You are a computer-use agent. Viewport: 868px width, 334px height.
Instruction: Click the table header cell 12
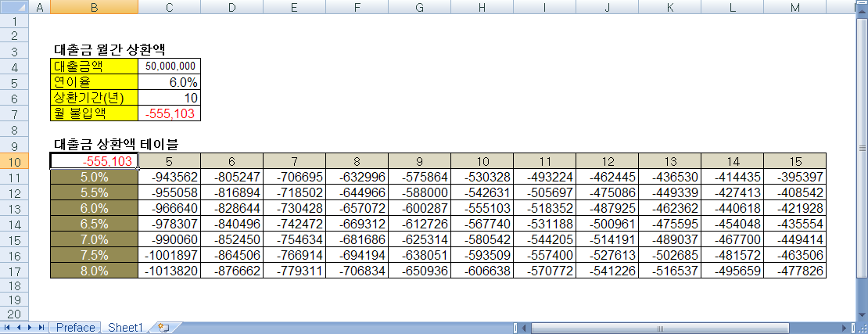click(x=608, y=161)
